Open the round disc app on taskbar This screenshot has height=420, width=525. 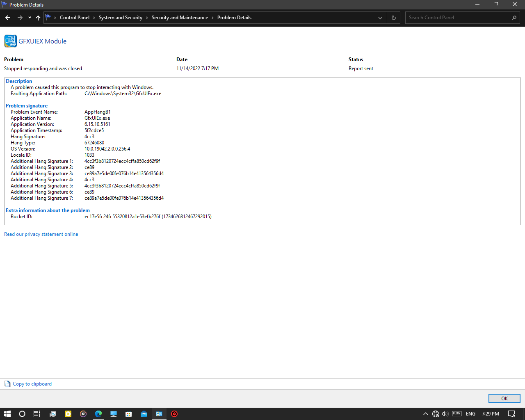click(x=83, y=414)
